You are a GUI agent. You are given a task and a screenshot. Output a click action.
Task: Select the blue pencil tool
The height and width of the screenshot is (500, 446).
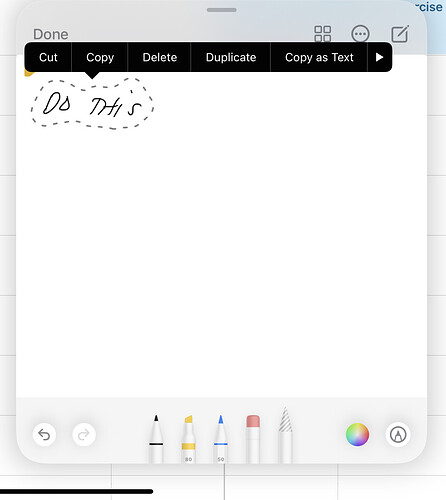tap(221, 439)
